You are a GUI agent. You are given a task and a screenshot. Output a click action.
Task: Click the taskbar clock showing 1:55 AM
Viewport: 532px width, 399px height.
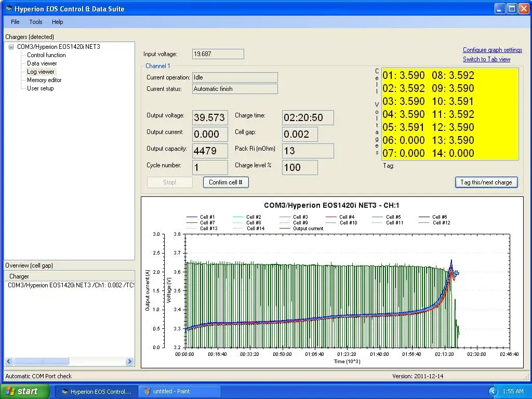click(513, 392)
